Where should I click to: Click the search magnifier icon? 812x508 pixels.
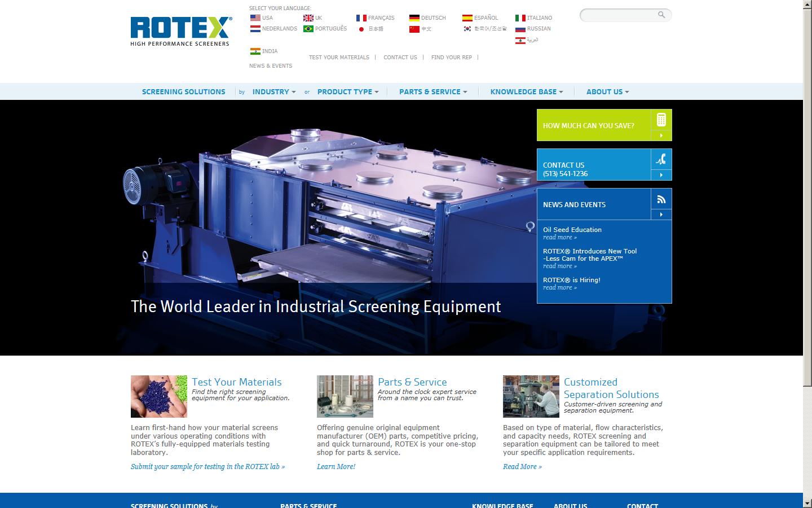coord(660,15)
